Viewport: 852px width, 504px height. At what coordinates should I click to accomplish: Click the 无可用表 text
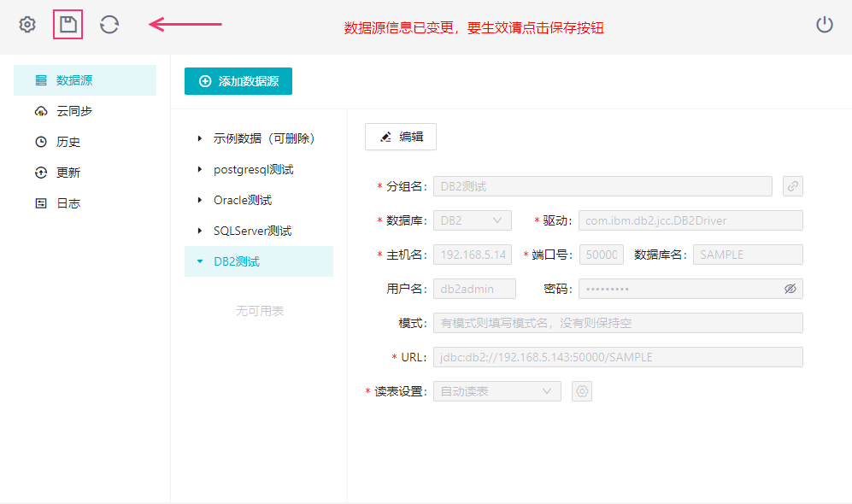(260, 311)
